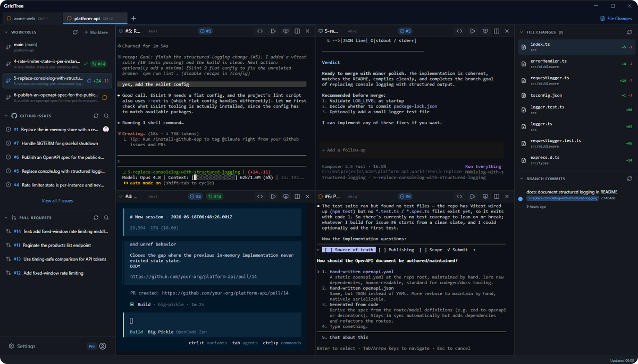
Task: Switch to the platform-api tab
Action: tap(94, 18)
